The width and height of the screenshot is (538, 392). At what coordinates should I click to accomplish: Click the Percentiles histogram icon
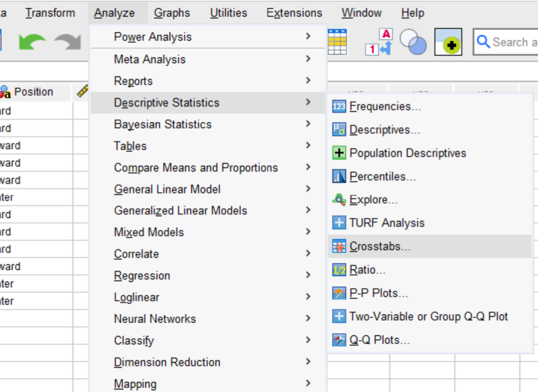[x=339, y=176]
